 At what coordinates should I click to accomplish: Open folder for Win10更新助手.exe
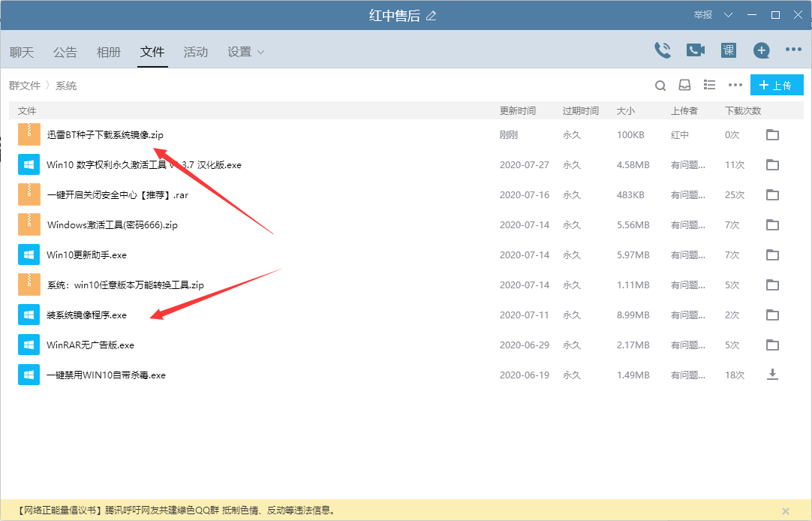[x=773, y=254]
